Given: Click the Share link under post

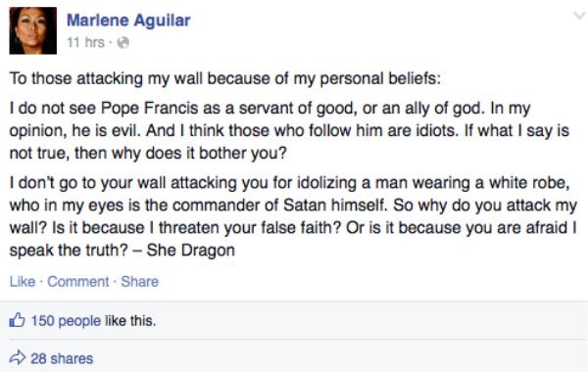Looking at the screenshot, I should click(x=140, y=281).
